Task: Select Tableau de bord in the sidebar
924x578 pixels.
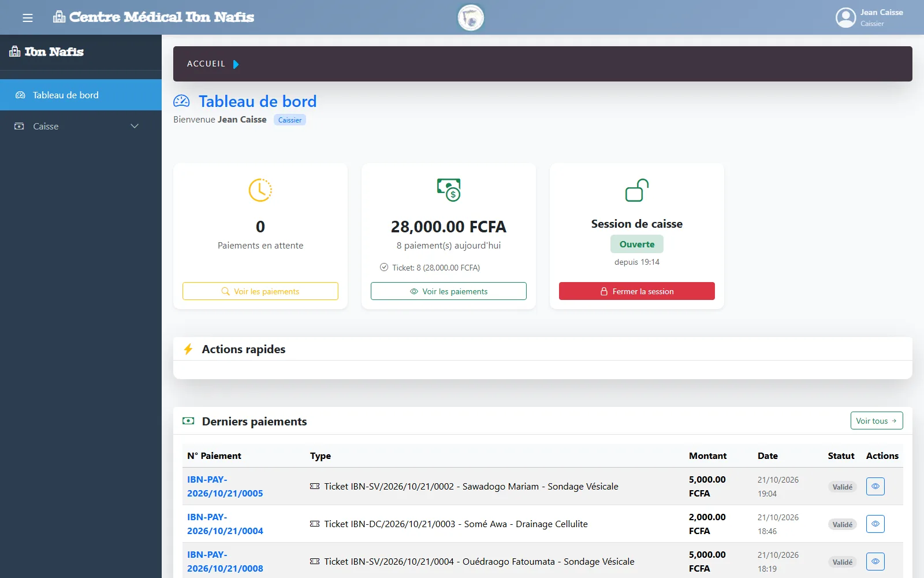Action: (81, 95)
